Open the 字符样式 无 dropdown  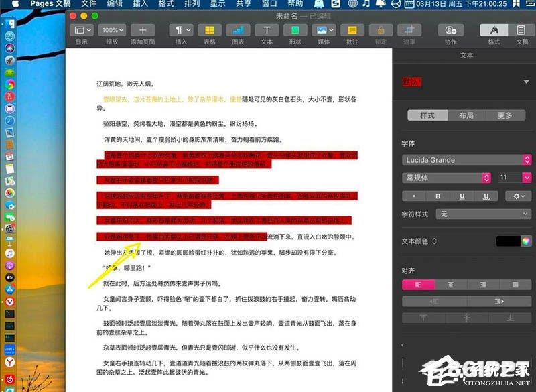[483, 214]
